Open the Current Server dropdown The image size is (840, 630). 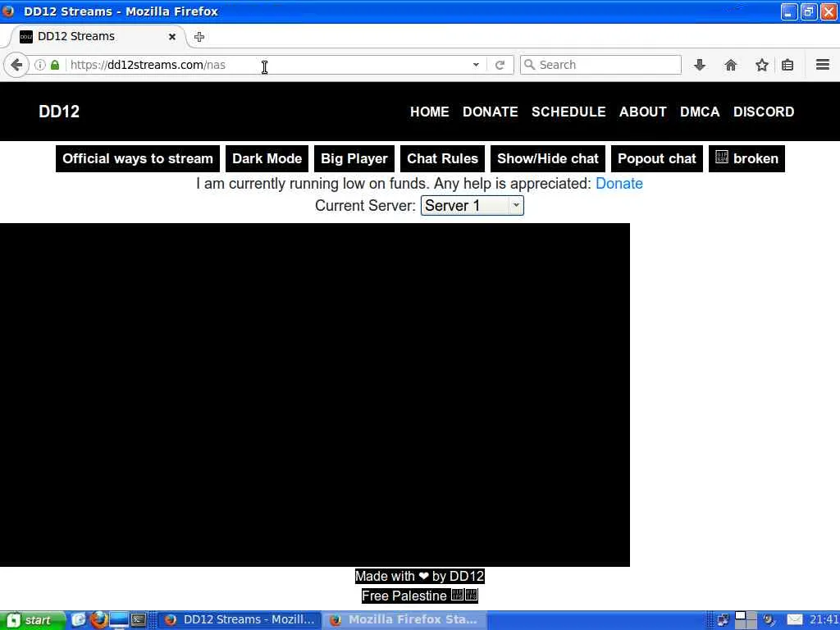(472, 206)
